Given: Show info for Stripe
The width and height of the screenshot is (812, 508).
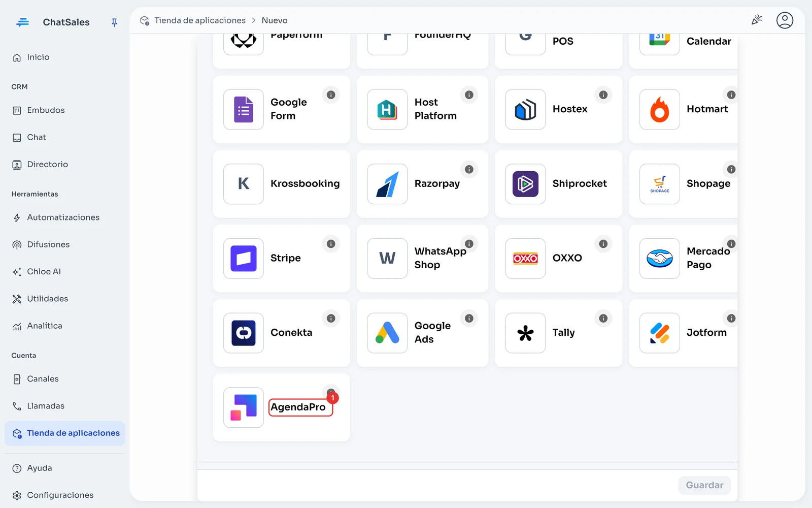Looking at the screenshot, I should pyautogui.click(x=331, y=244).
